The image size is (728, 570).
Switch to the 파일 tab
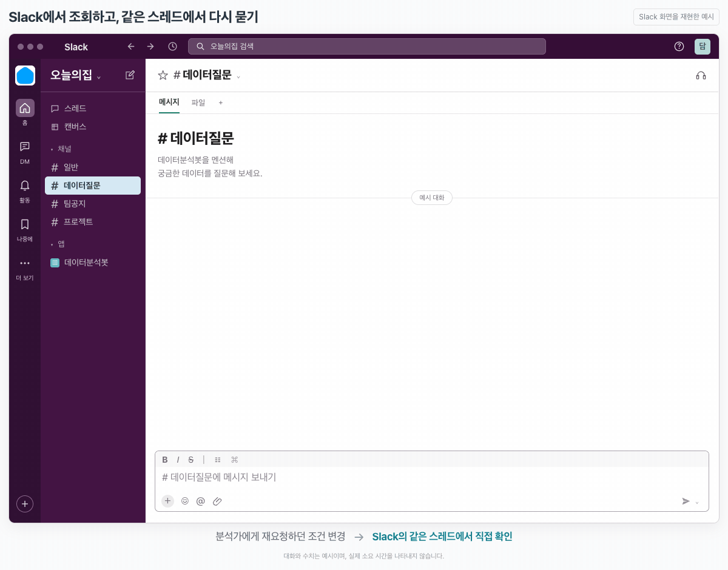point(198,102)
